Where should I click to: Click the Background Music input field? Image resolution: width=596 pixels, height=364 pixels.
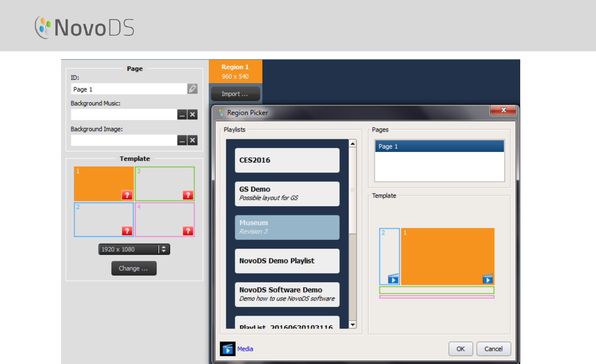pyautogui.click(x=124, y=115)
